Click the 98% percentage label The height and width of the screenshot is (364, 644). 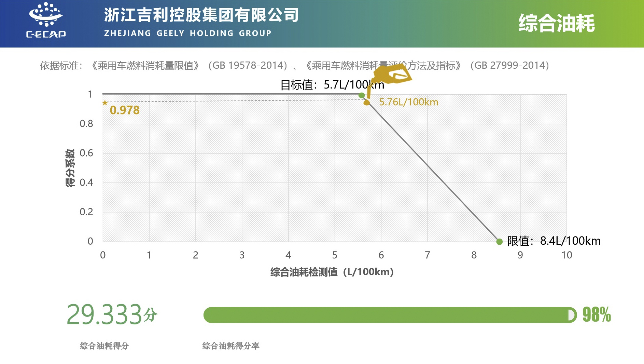pyautogui.click(x=597, y=315)
